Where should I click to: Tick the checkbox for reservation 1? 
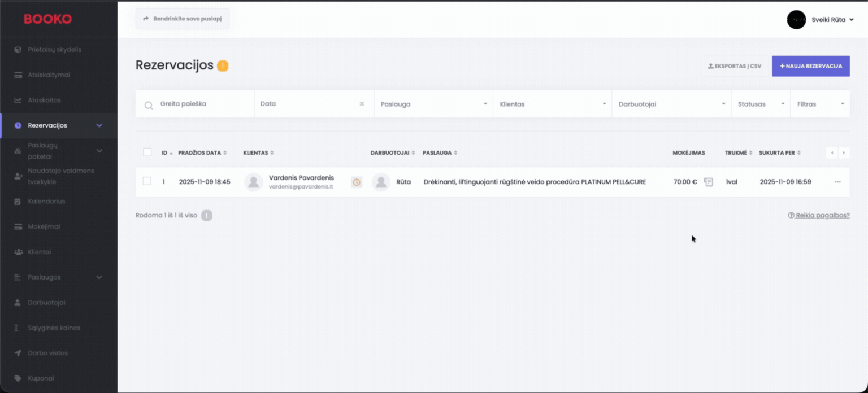click(x=147, y=181)
